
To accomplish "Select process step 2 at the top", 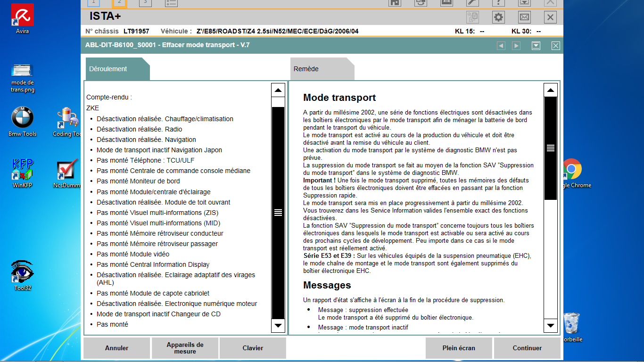I will [120, 3].
